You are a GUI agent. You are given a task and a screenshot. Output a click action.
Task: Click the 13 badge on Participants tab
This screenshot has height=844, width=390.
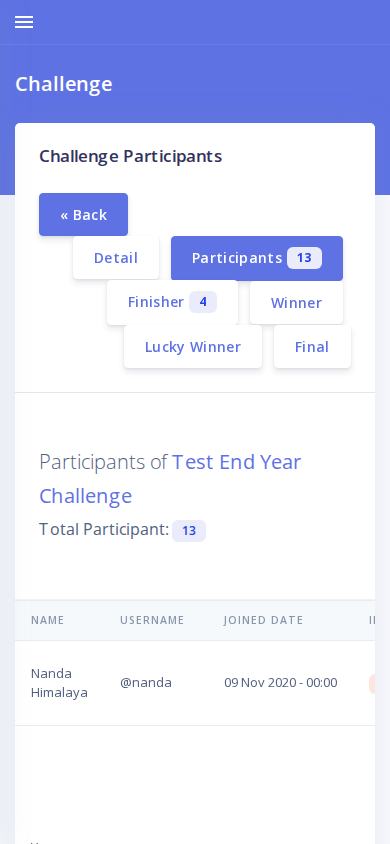(x=304, y=258)
